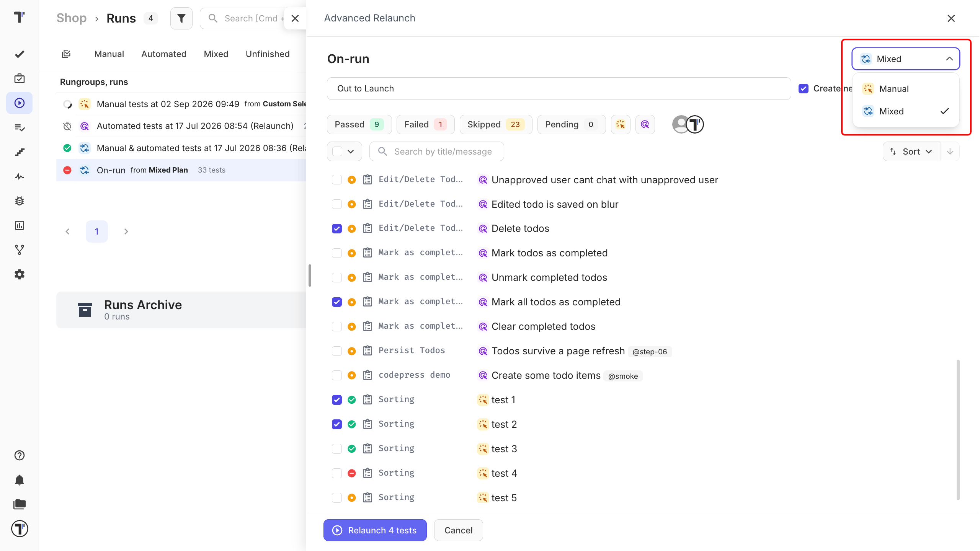The image size is (980, 551).
Task: Select Manual in run type dropdown
Action: [906, 89]
